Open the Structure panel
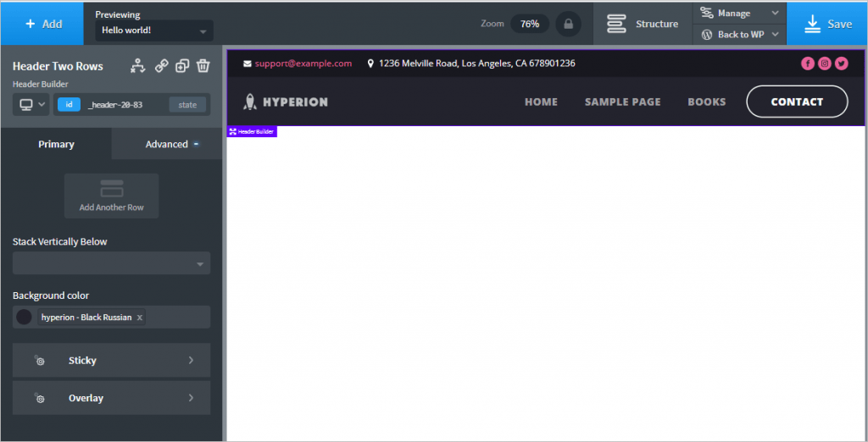 (642, 24)
